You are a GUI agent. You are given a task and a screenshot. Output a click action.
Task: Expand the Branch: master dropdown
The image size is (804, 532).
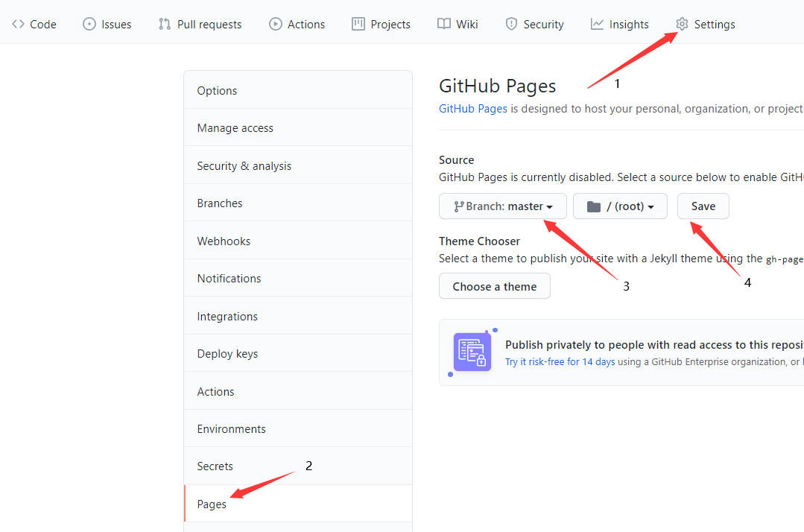pos(503,206)
